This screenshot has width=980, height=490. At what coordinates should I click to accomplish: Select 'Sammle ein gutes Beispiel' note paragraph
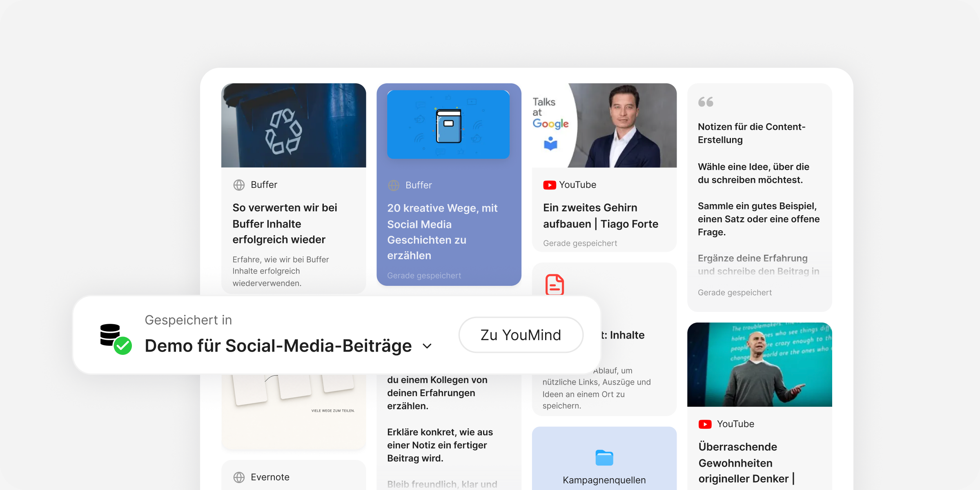tap(759, 219)
